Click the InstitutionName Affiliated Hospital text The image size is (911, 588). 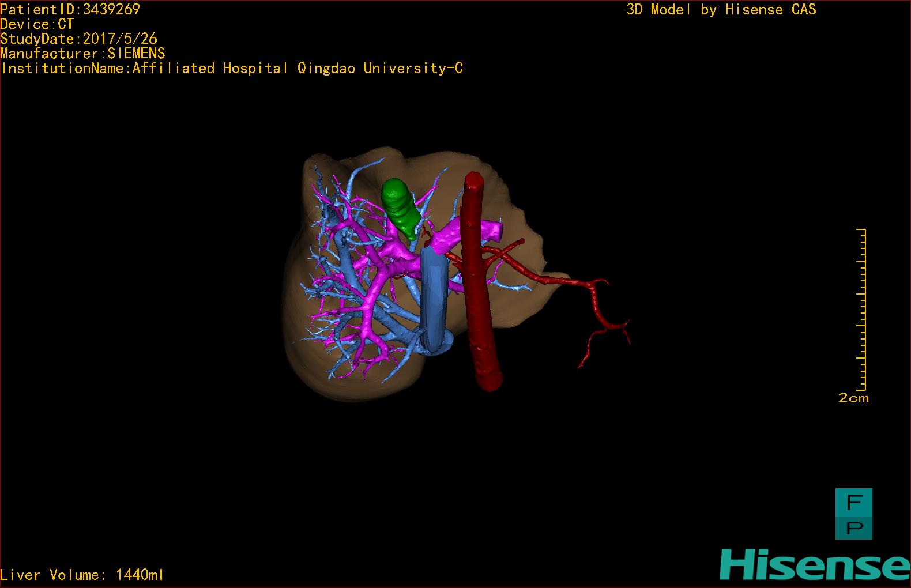[x=232, y=69]
